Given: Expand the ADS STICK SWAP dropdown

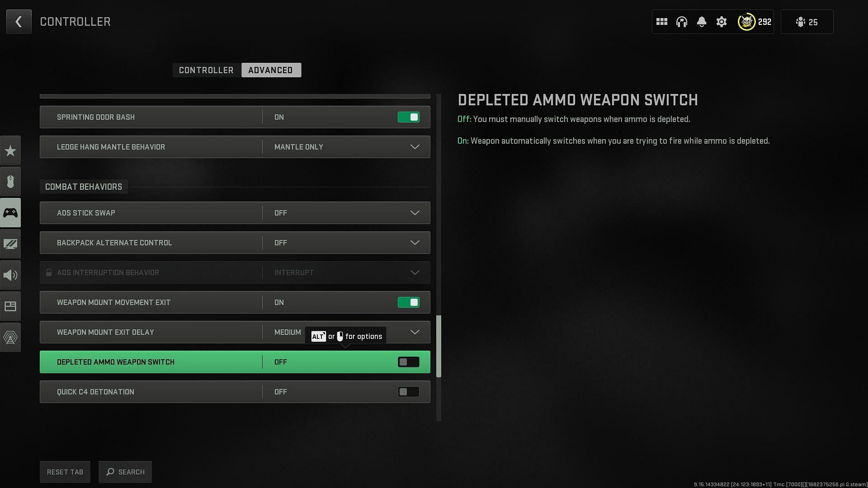Looking at the screenshot, I should pos(415,213).
